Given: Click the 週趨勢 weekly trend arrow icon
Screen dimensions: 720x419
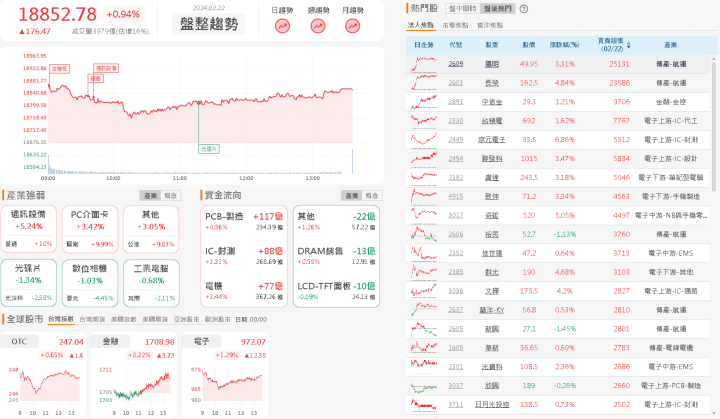Looking at the screenshot, I should click(318, 26).
